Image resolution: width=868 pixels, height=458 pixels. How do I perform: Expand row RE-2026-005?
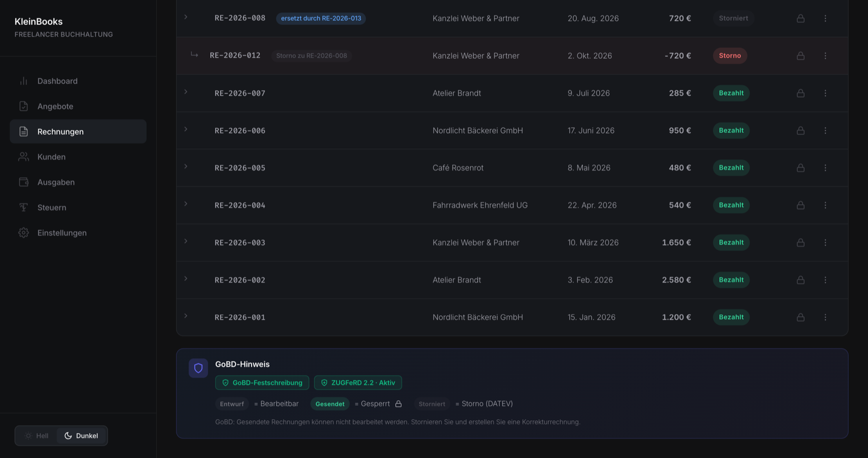click(186, 166)
